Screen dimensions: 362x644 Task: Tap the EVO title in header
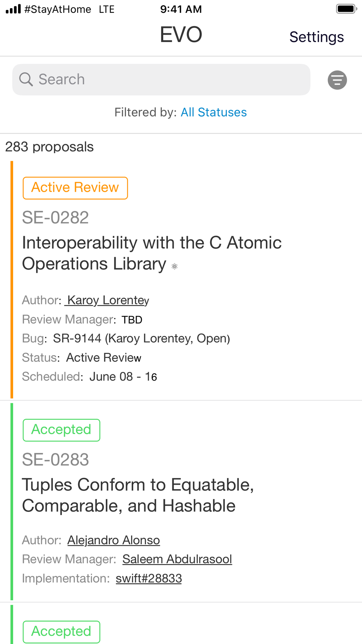[x=181, y=35]
